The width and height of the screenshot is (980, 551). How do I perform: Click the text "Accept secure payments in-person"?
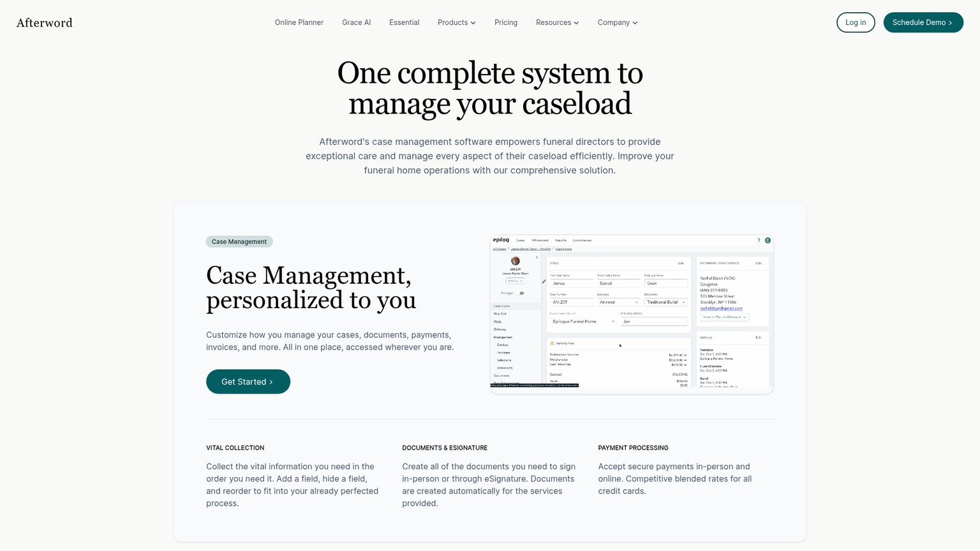coord(674,478)
